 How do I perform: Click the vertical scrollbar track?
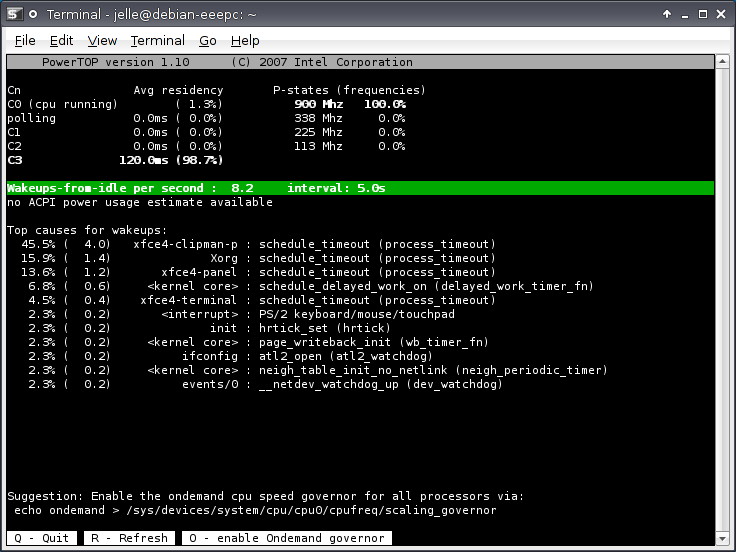tap(722, 300)
